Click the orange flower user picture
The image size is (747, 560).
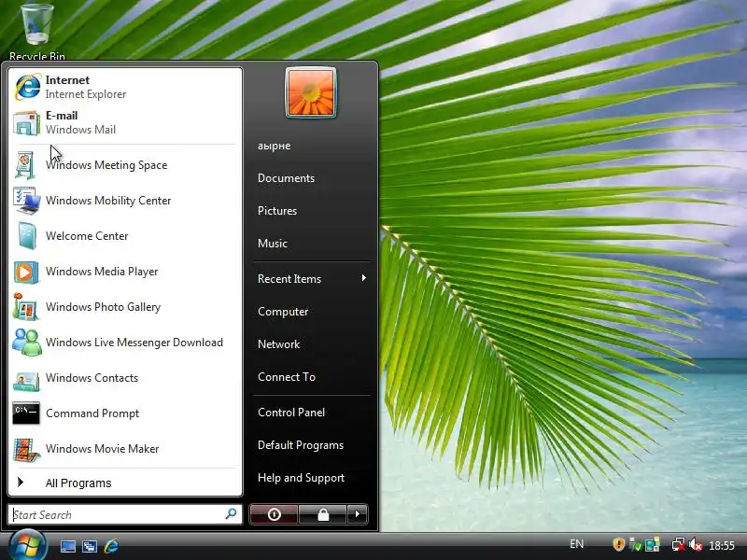pos(311,92)
